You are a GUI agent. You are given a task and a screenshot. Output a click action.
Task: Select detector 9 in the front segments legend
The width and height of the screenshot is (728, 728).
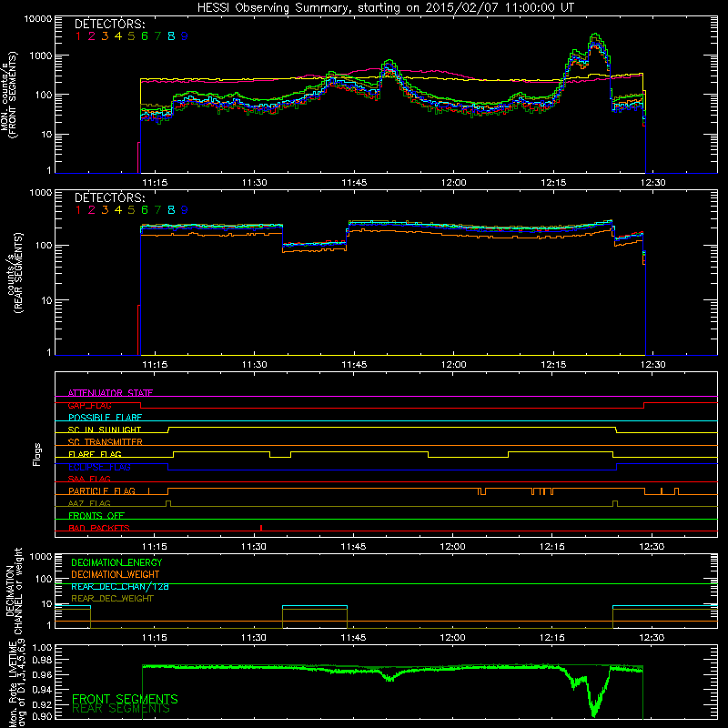tap(185, 36)
